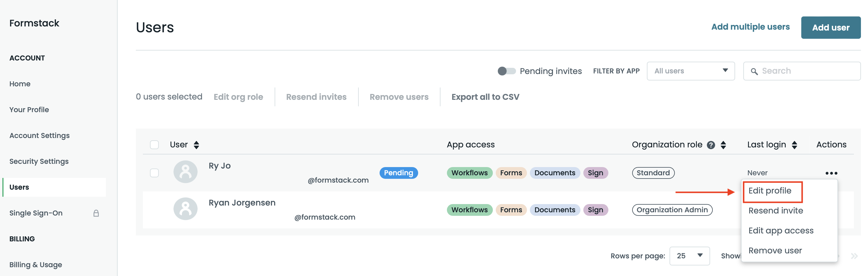Open three-dot actions menu for Ry Jo
Viewport: 868px width, 276px height.
click(x=831, y=173)
